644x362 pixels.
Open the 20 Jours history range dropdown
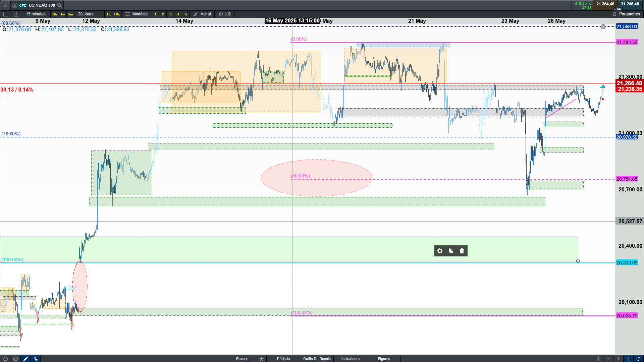coord(86,14)
